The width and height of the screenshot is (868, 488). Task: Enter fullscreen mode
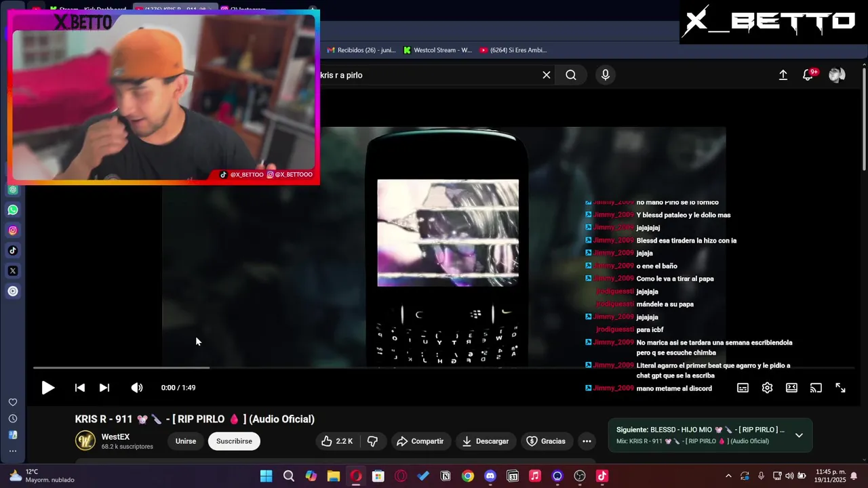840,388
